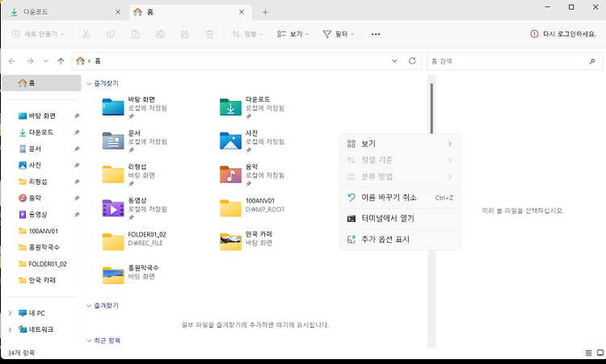606x364 pixels.
Task: Open the three-dot more options menu
Action: tap(376, 35)
